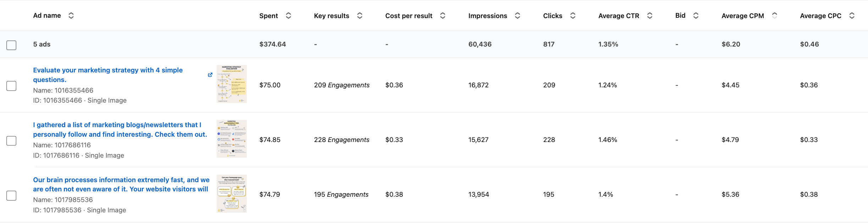Sort ads by Cost per result
The image size is (868, 223).
click(442, 16)
